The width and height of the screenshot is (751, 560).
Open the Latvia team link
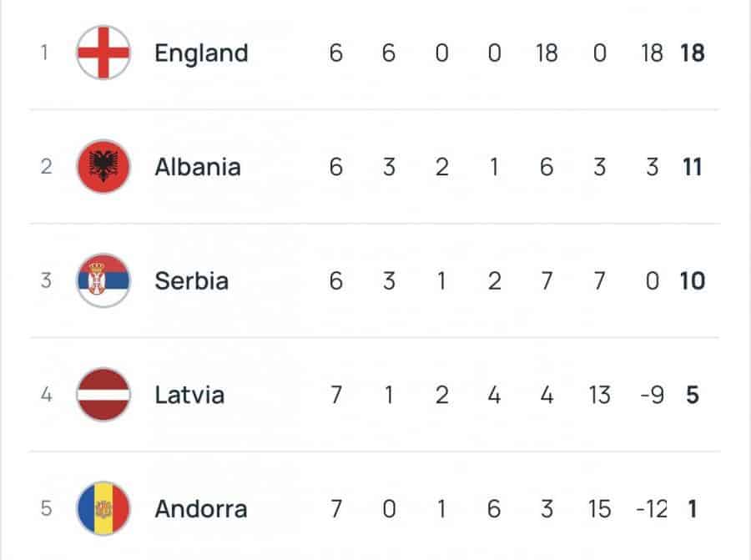(189, 394)
